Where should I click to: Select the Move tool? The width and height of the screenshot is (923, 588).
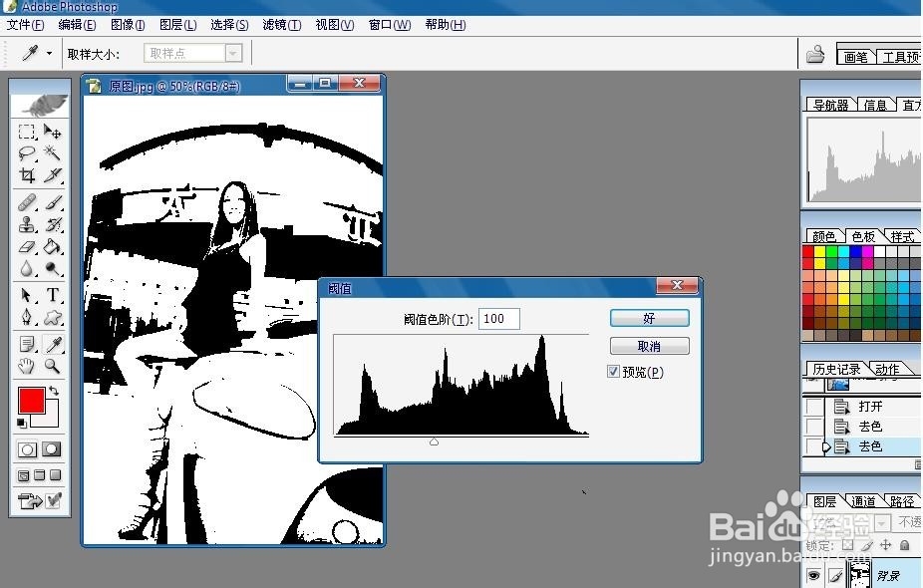tap(53, 132)
